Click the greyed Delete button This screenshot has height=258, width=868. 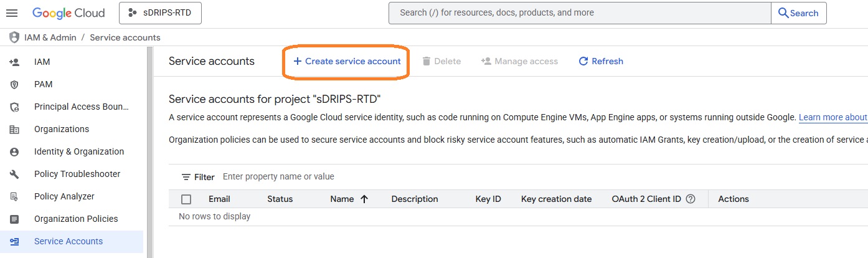click(441, 61)
